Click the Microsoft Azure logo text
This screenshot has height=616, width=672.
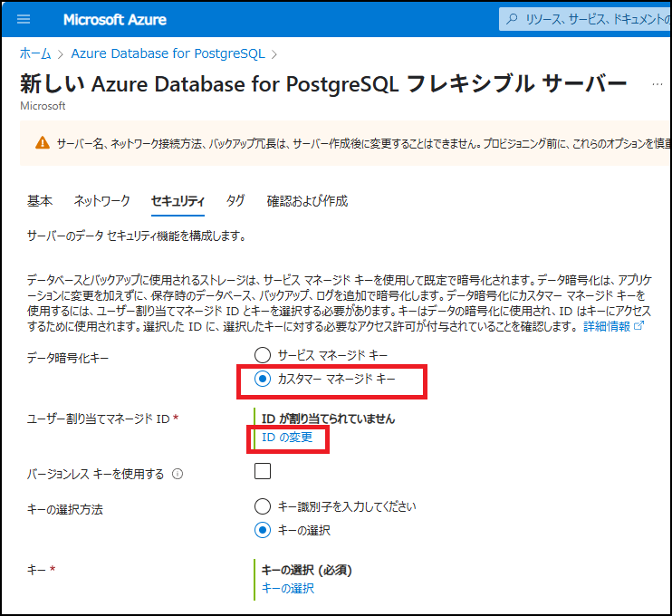point(115,20)
